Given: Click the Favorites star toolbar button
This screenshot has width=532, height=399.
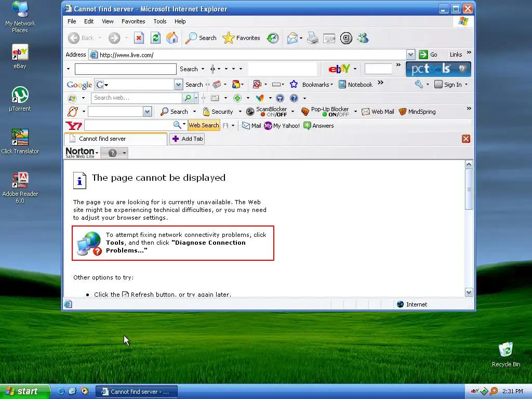Looking at the screenshot, I should [x=241, y=38].
